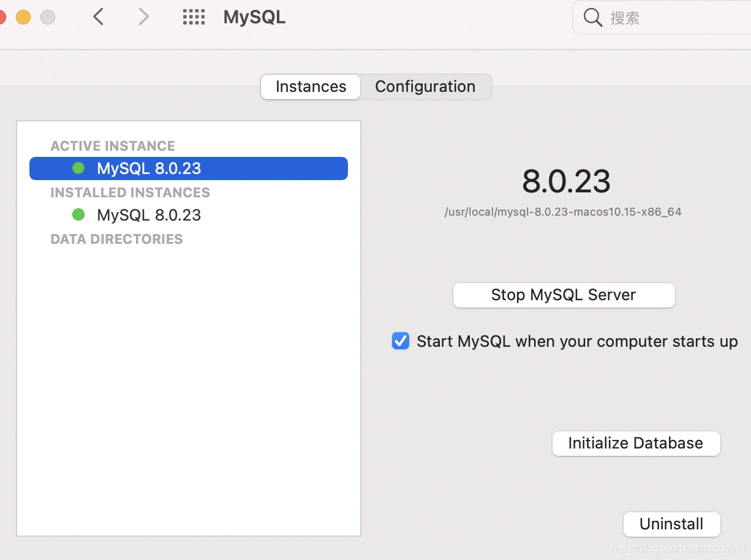
Task: Click the magnifying glass search icon
Action: [x=592, y=17]
